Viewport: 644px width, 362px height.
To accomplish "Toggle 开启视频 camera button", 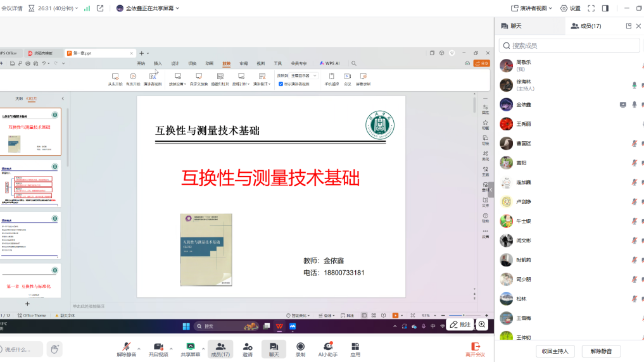I will [158, 347].
